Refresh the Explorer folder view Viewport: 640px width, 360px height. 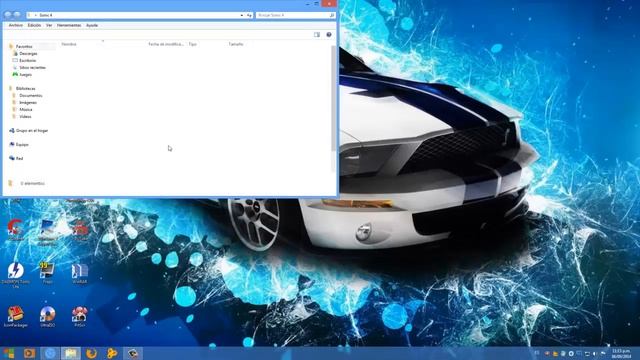(249, 15)
